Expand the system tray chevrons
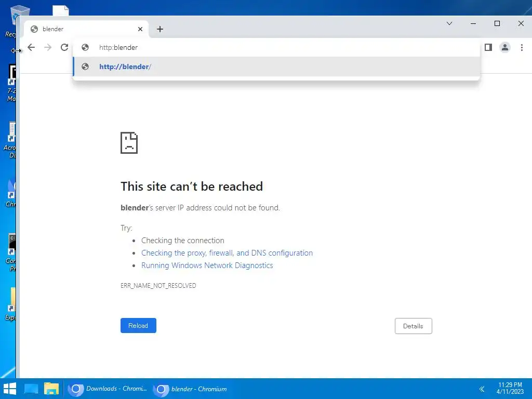Image resolution: width=532 pixels, height=399 pixels. (x=482, y=389)
